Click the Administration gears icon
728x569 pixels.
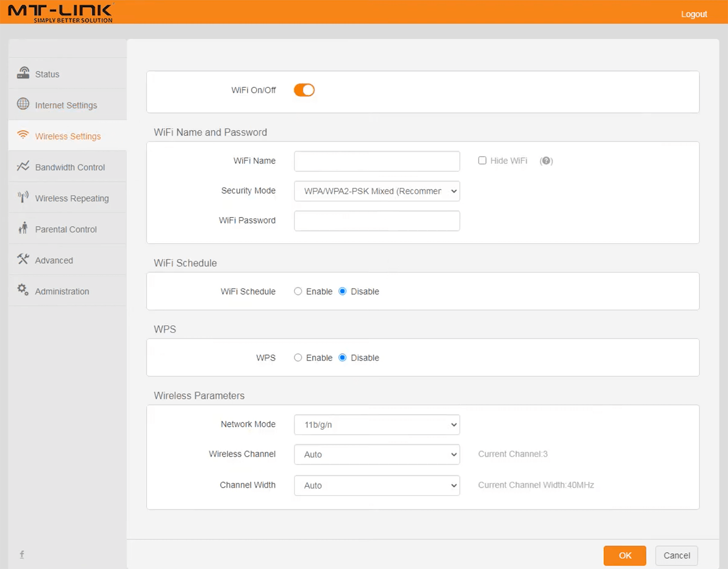pyautogui.click(x=23, y=290)
